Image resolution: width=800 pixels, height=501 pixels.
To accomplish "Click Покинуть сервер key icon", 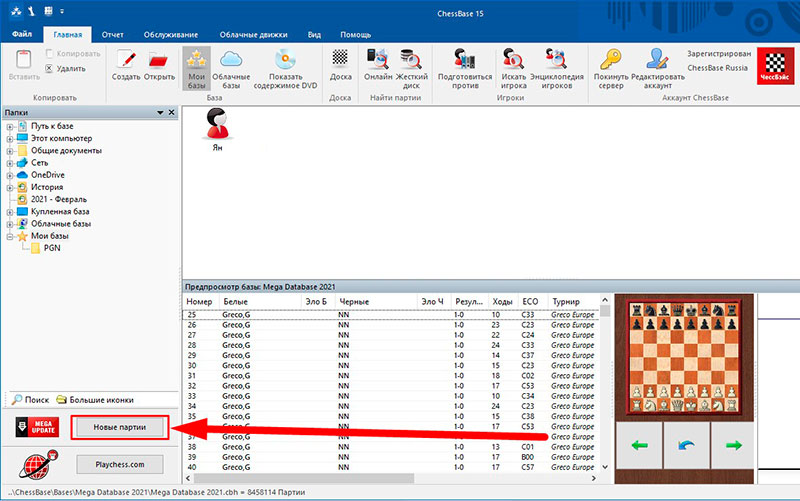I will click(x=610, y=60).
